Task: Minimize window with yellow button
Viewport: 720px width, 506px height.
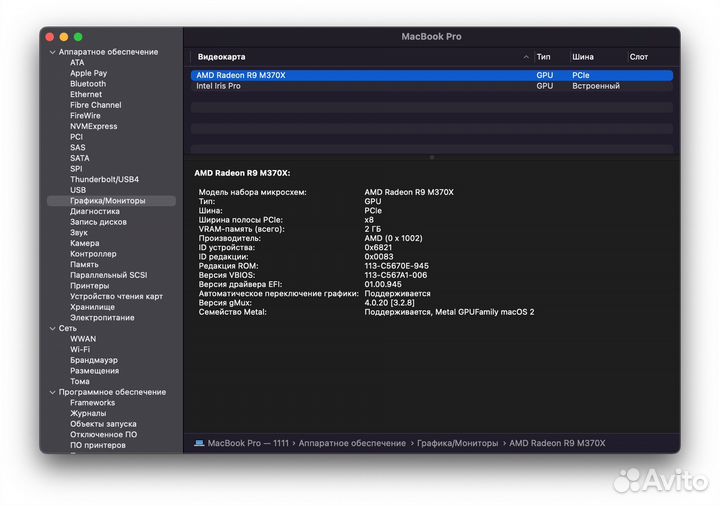Action: coord(64,37)
